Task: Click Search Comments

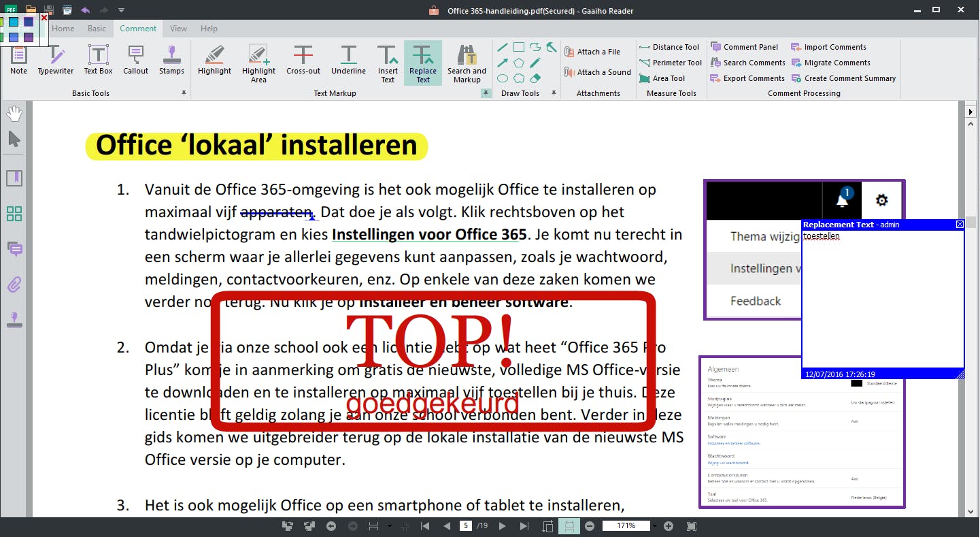Action: coord(747,63)
